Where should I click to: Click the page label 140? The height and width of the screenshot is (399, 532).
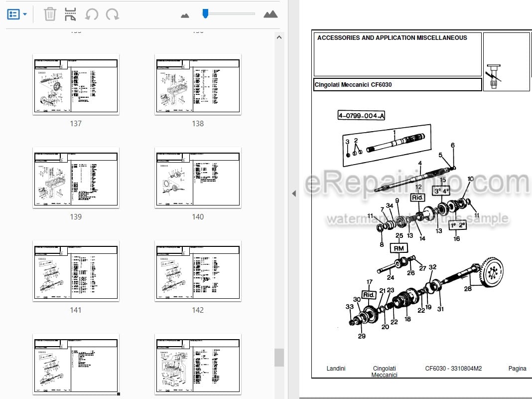198,217
